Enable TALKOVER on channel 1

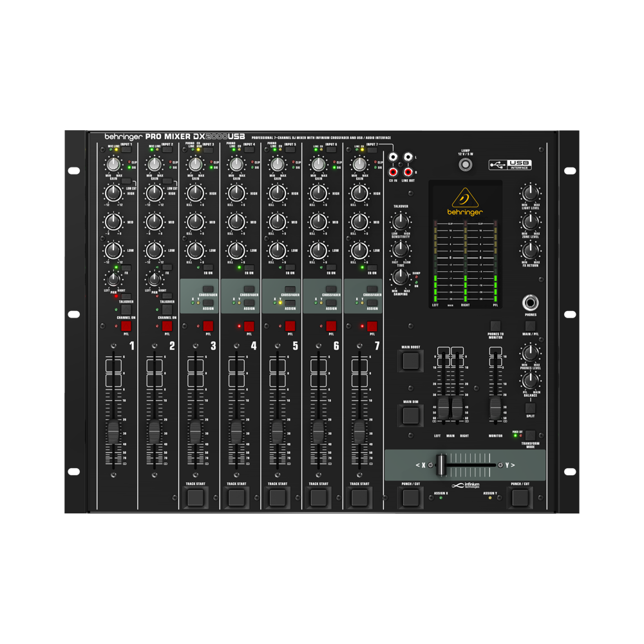coord(126,296)
